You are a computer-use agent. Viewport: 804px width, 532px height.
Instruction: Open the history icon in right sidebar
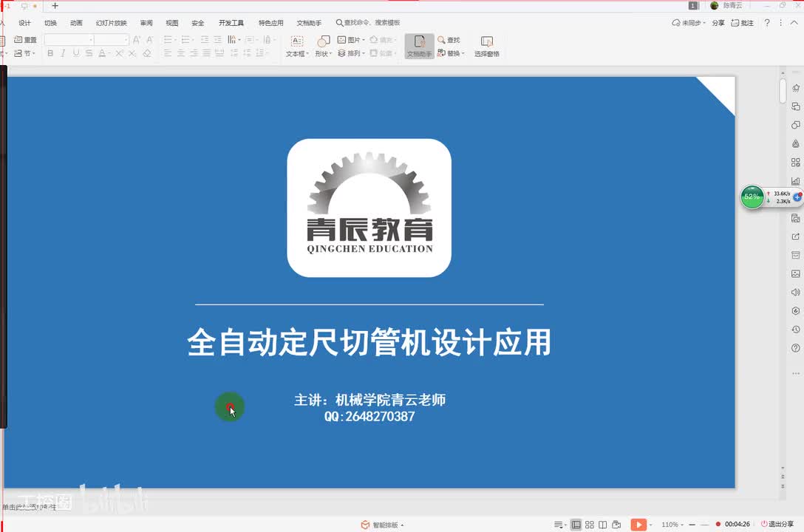[x=795, y=330]
